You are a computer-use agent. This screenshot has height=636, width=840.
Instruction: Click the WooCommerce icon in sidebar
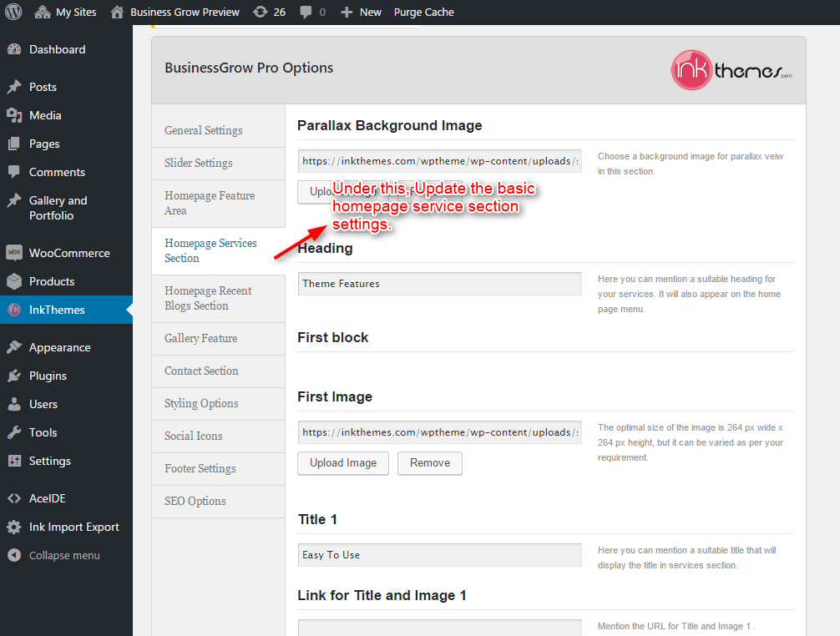pyautogui.click(x=14, y=253)
